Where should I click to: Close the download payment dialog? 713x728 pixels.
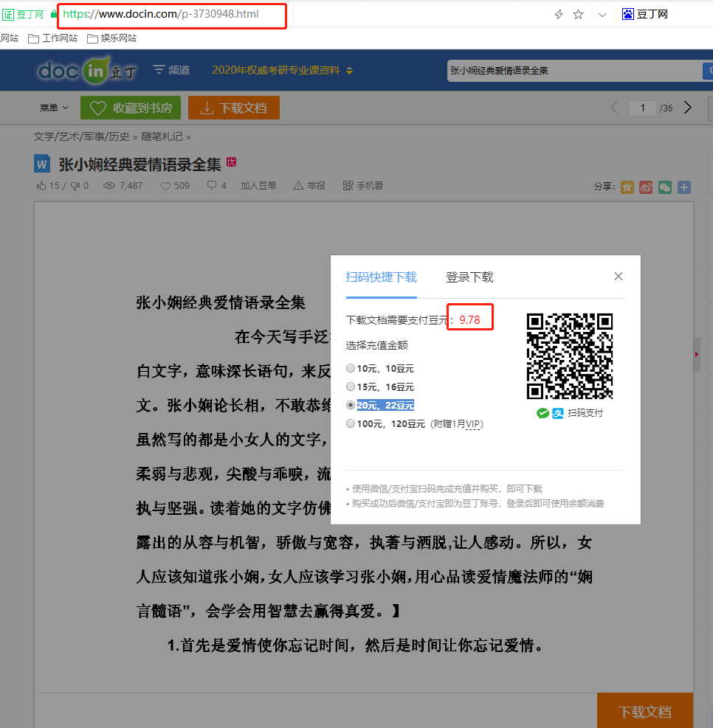[619, 277]
